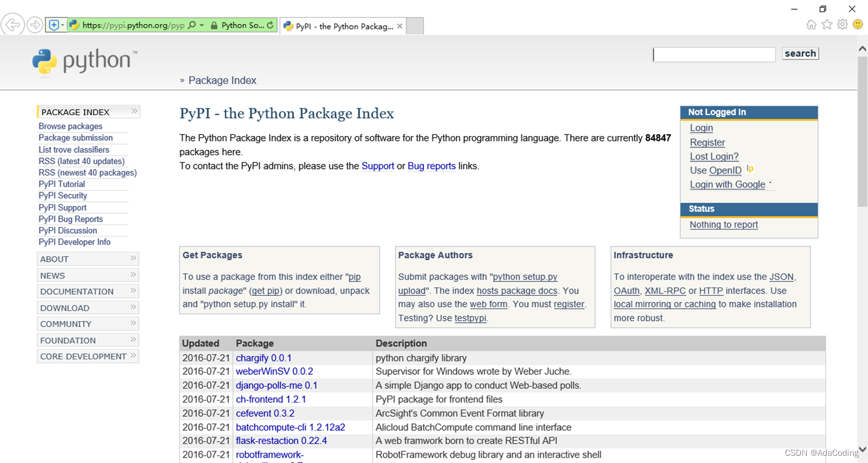Screen dimensions: 868x463
Task: Open address bar autocomplete dropdown arrow
Action: [202, 25]
